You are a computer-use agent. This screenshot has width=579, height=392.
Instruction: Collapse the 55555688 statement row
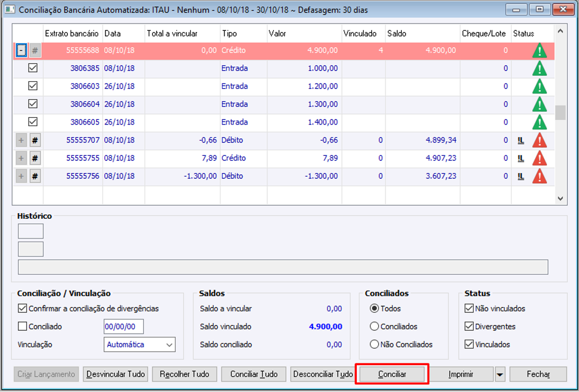(21, 50)
